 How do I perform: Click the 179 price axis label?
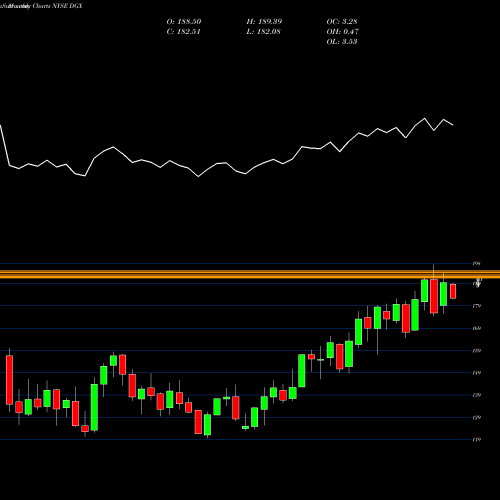(477, 306)
